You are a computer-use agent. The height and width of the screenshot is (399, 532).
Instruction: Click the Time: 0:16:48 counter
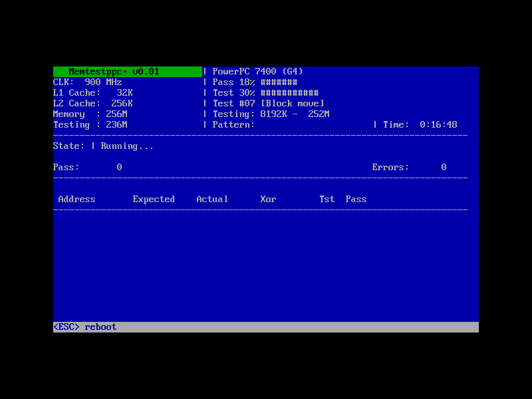coord(420,125)
